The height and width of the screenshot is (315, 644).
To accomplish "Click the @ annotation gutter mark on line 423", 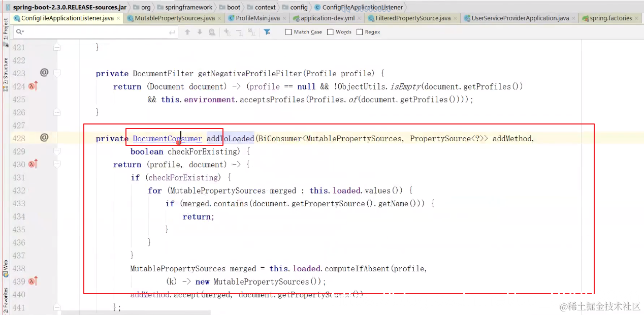I will tap(44, 73).
